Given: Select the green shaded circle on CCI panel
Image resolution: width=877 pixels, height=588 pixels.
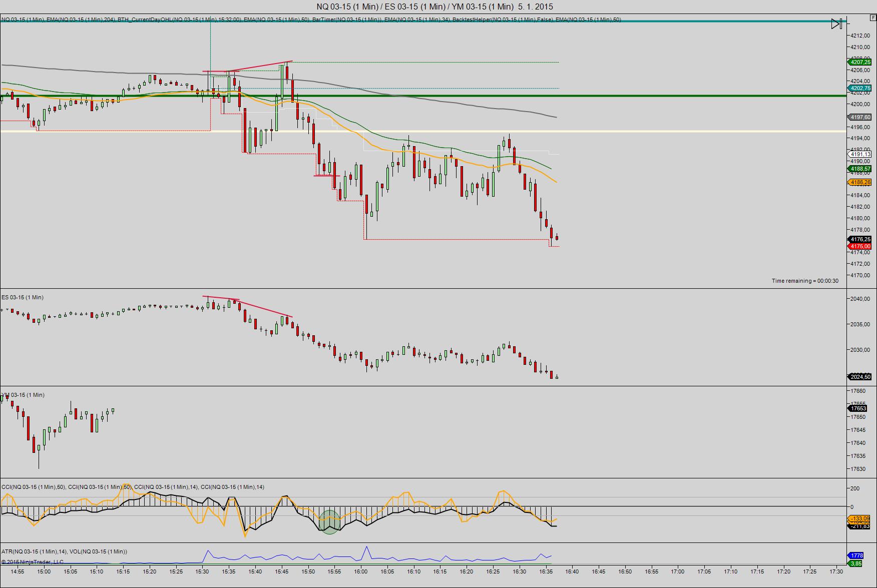Looking at the screenshot, I should 329,522.
